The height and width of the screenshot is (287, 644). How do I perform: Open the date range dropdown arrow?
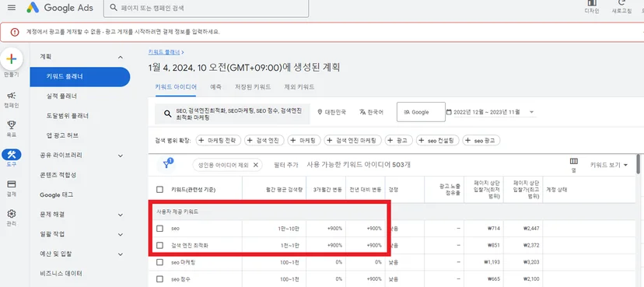(531, 112)
